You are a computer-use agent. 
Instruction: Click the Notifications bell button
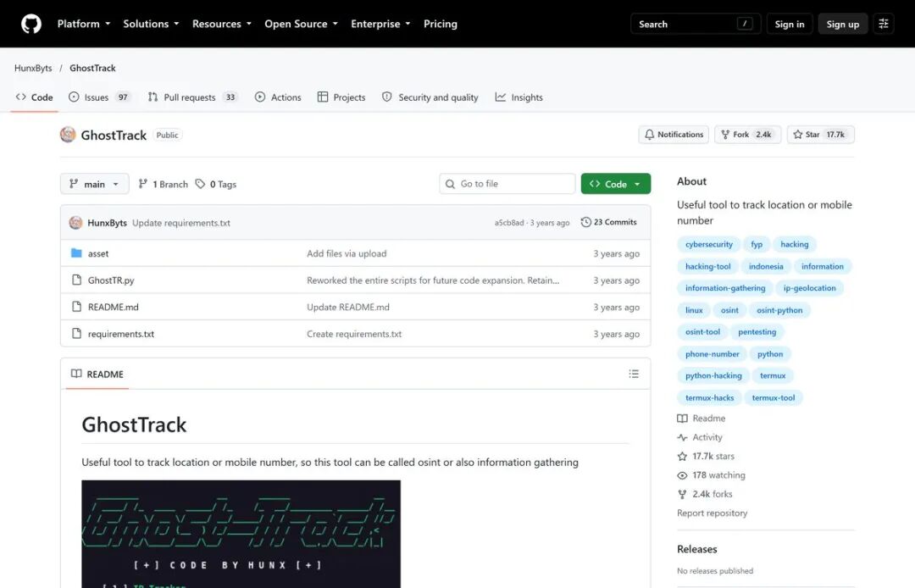pos(674,135)
